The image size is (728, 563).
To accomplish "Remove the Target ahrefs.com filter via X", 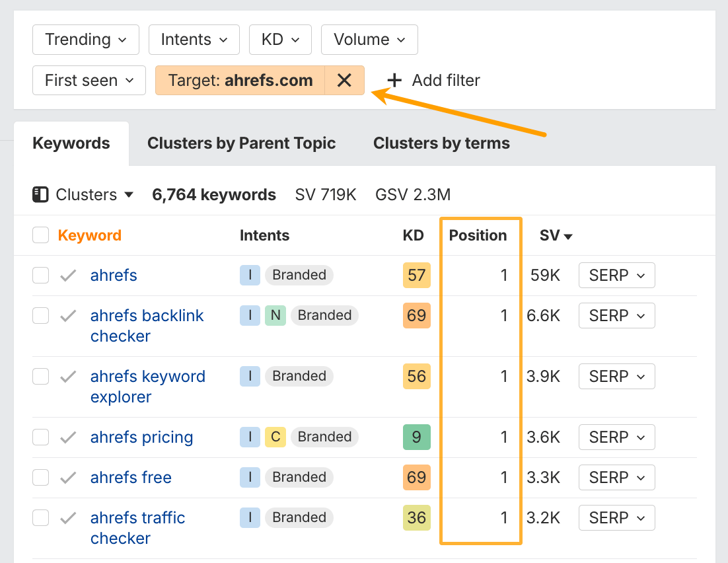I will 344,80.
